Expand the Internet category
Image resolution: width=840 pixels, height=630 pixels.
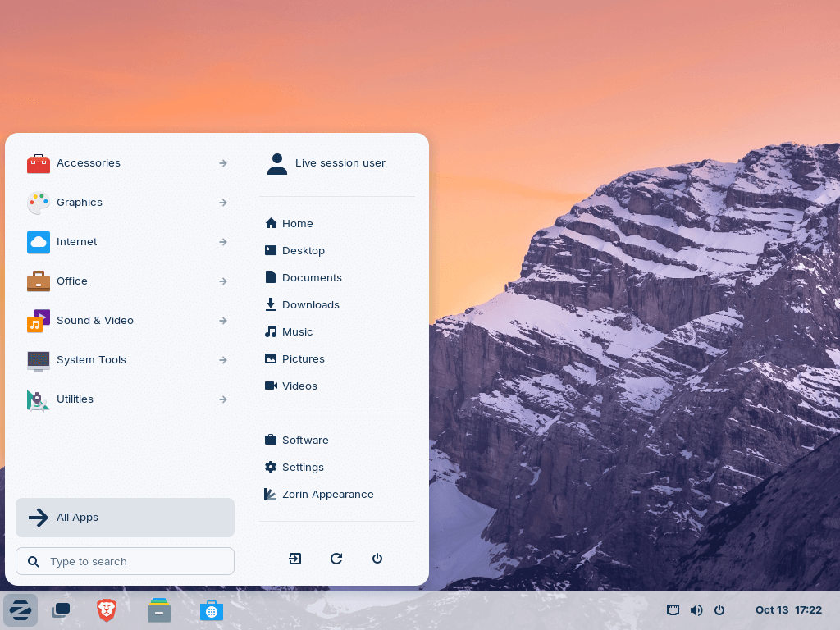pos(125,242)
